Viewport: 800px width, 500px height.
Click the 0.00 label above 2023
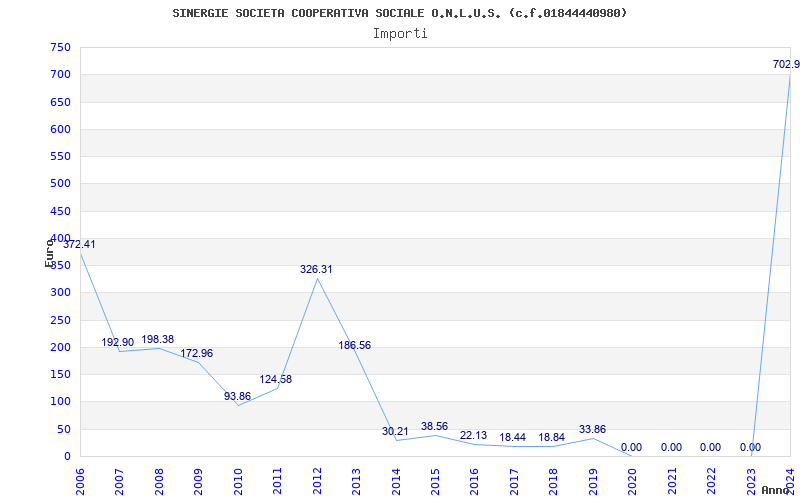[750, 447]
